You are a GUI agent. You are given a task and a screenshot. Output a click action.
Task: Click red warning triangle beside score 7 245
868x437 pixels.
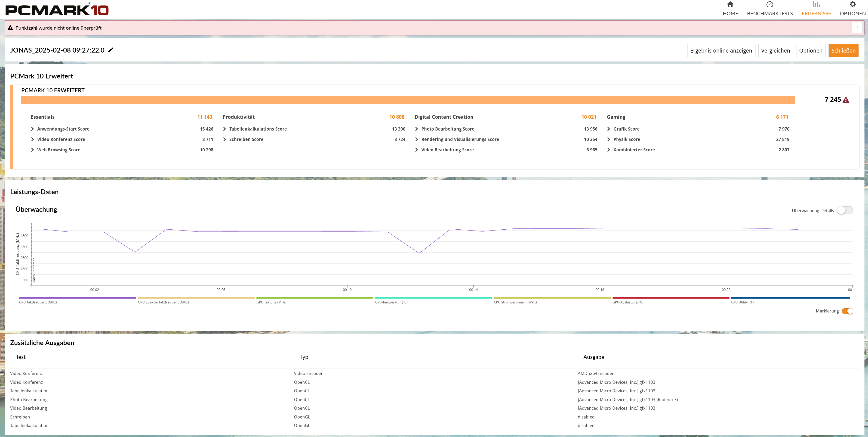pos(846,100)
